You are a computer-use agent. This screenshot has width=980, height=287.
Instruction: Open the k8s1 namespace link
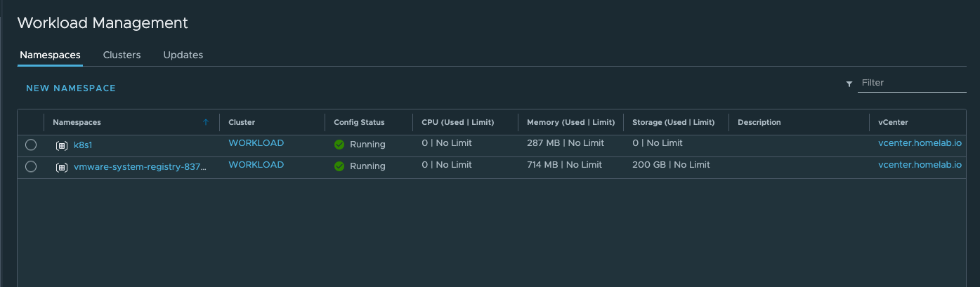[x=83, y=145]
